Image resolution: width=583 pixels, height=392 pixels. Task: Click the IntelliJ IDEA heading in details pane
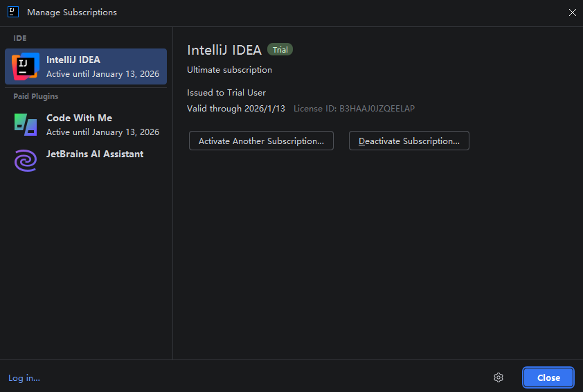[224, 50]
